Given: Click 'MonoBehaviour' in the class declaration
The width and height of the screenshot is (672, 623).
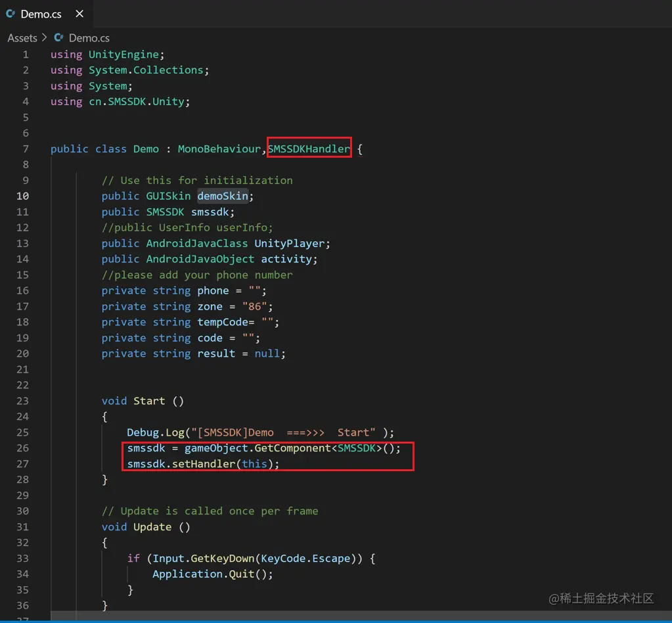Looking at the screenshot, I should point(219,149).
